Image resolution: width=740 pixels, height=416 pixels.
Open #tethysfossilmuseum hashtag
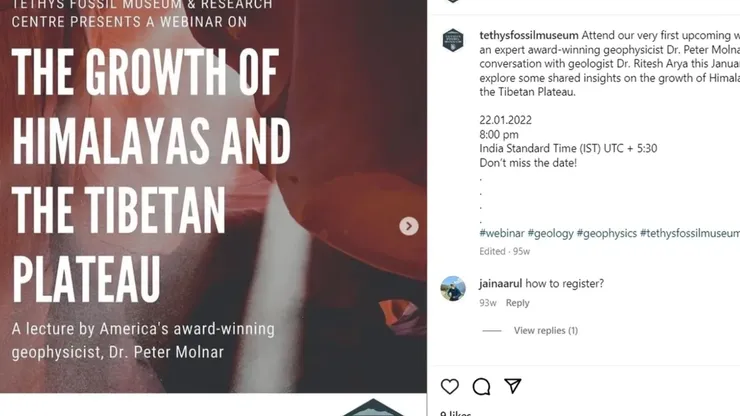[x=690, y=233]
